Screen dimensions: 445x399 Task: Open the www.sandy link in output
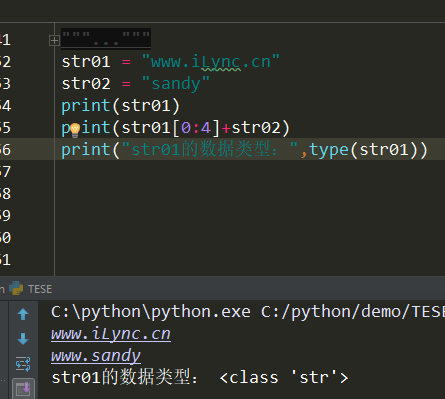pyautogui.click(x=96, y=356)
